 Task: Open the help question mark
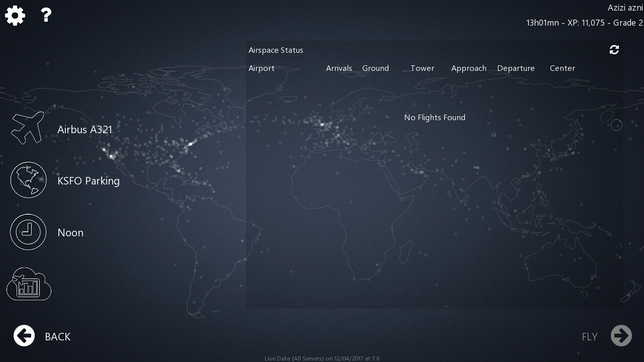point(46,15)
